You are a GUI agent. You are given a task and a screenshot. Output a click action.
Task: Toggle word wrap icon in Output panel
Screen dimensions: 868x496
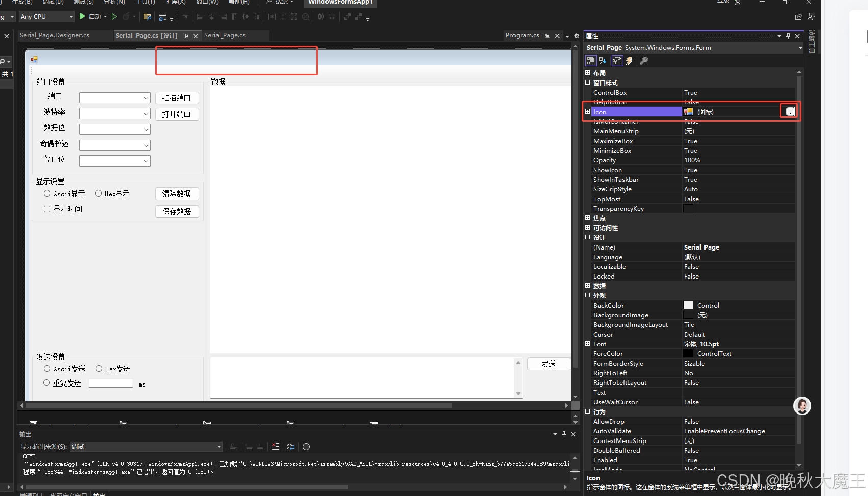pyautogui.click(x=291, y=447)
